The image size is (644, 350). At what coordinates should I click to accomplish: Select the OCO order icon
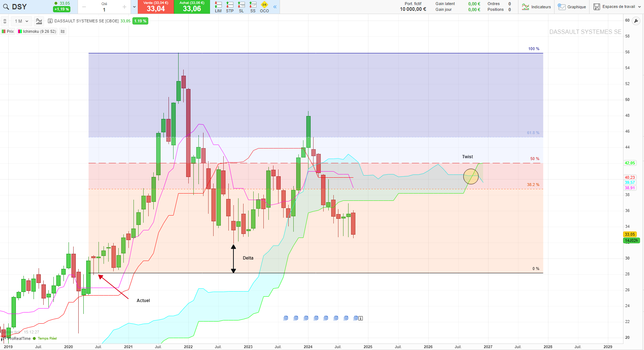[264, 7]
